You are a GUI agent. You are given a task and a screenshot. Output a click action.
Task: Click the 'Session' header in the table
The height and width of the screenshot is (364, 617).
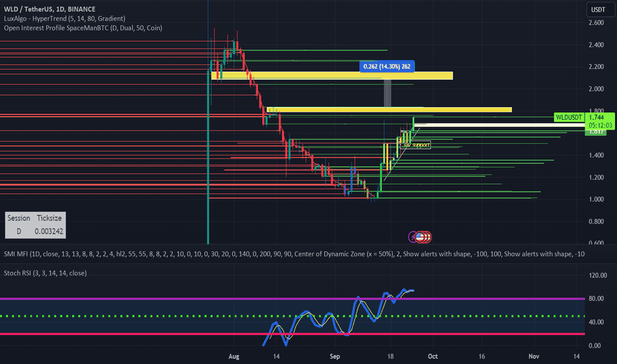coord(19,218)
